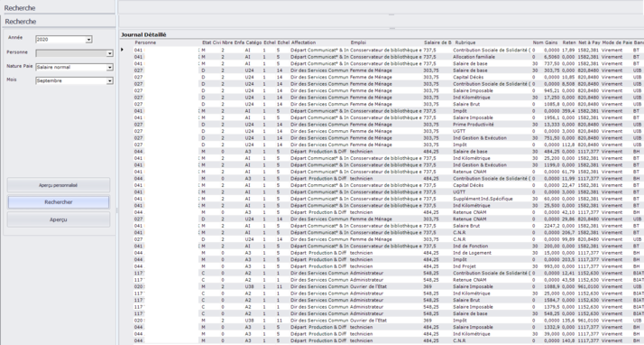Sort by the Personne column header
The height and width of the screenshot is (345, 644).
coord(145,42)
